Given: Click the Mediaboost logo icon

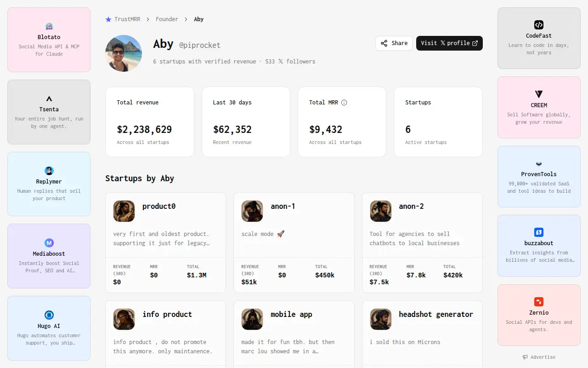Looking at the screenshot, I should 49,243.
